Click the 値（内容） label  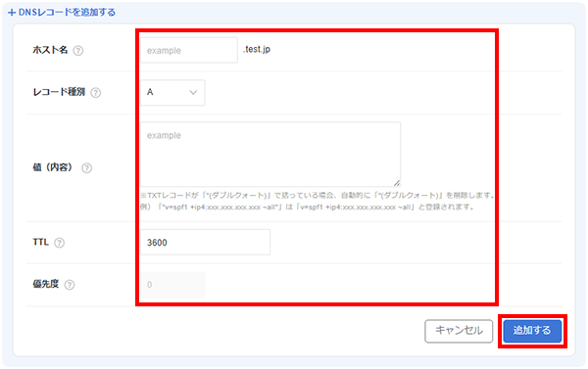click(53, 167)
